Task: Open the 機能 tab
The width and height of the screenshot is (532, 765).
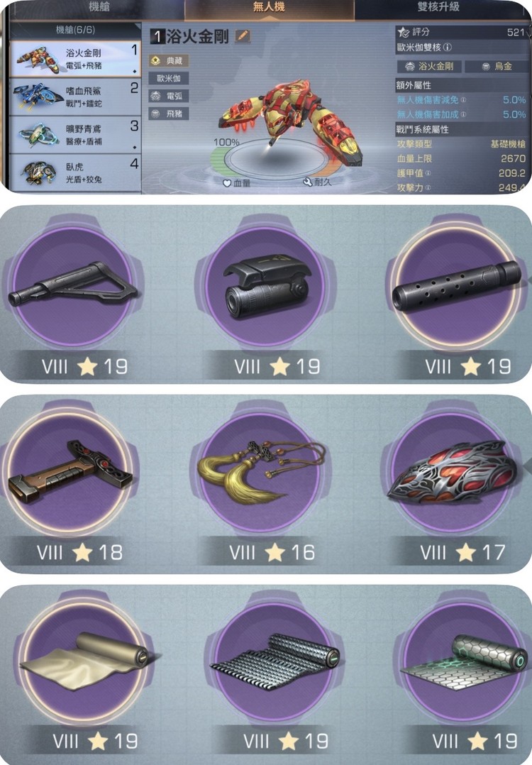Action: pos(99,7)
